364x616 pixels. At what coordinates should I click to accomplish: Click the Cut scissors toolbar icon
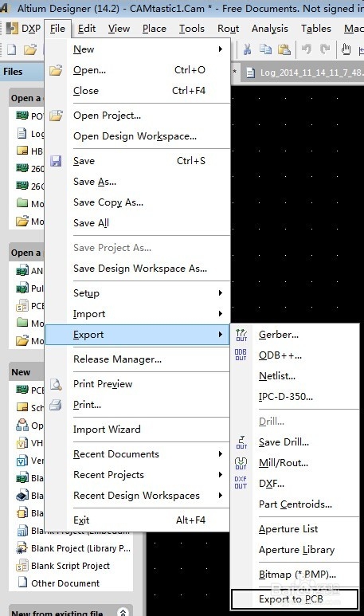pos(248,49)
